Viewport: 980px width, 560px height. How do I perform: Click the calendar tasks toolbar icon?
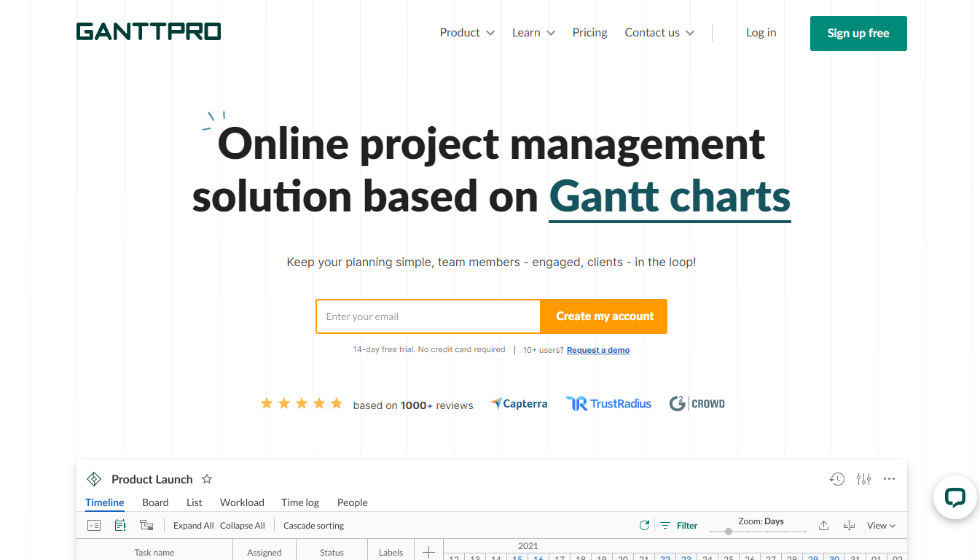[120, 525]
